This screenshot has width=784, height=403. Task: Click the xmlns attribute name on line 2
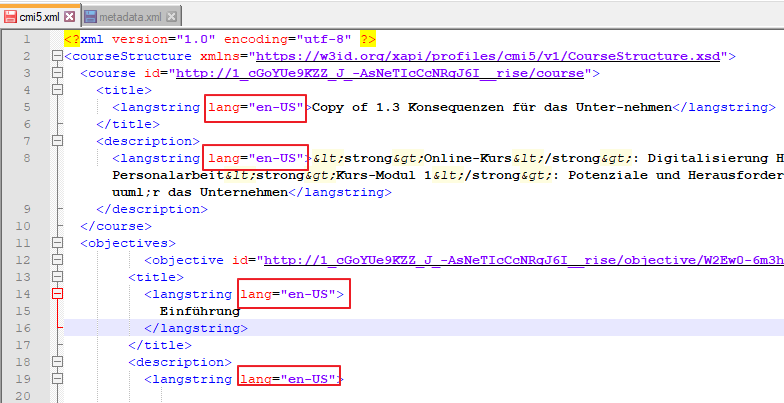[220, 56]
